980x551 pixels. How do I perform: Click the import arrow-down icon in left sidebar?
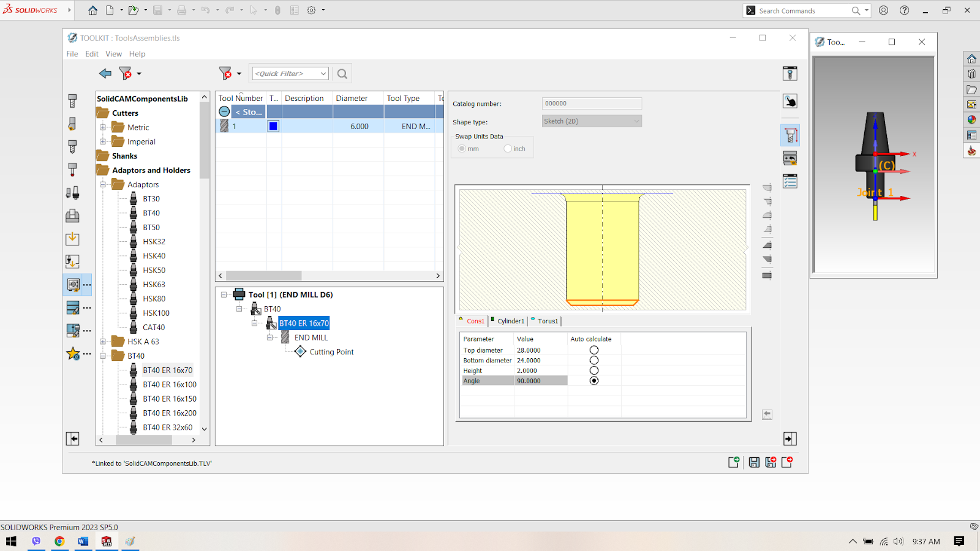(x=72, y=239)
